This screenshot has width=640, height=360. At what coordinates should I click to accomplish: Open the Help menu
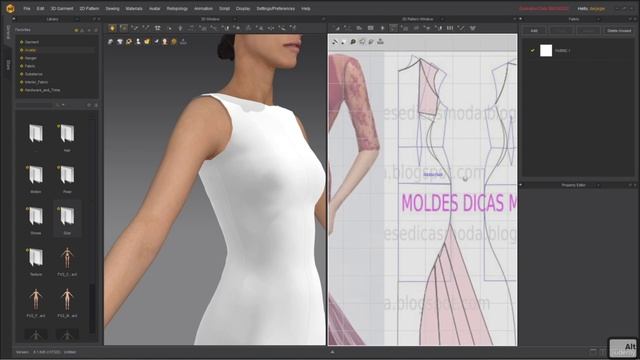(306, 9)
